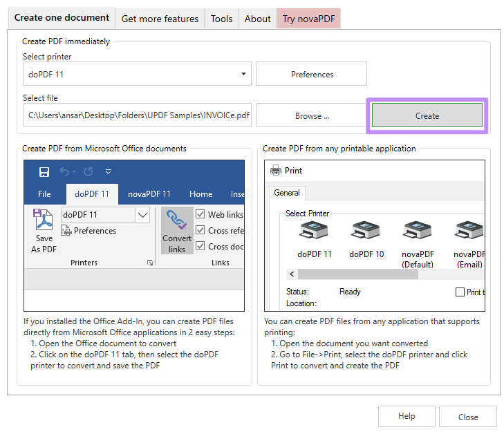Click the printer icon next to Print
This screenshot has width=504, height=434.
point(275,170)
